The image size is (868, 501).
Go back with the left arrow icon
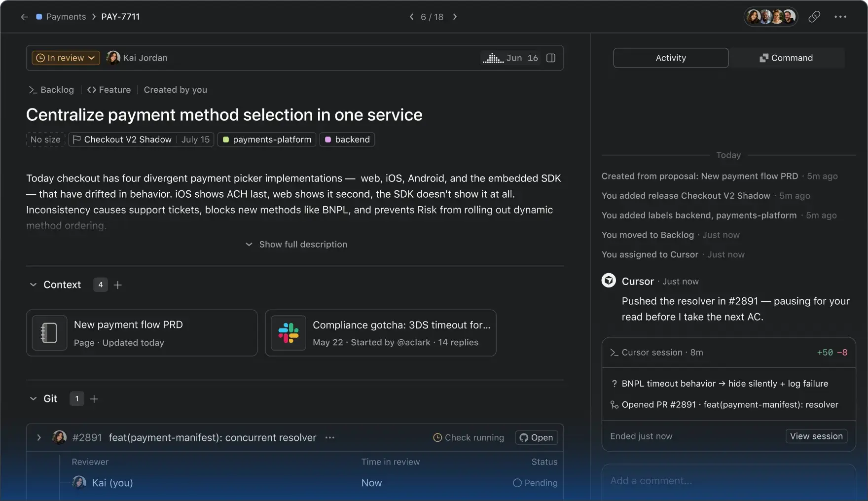tap(24, 17)
